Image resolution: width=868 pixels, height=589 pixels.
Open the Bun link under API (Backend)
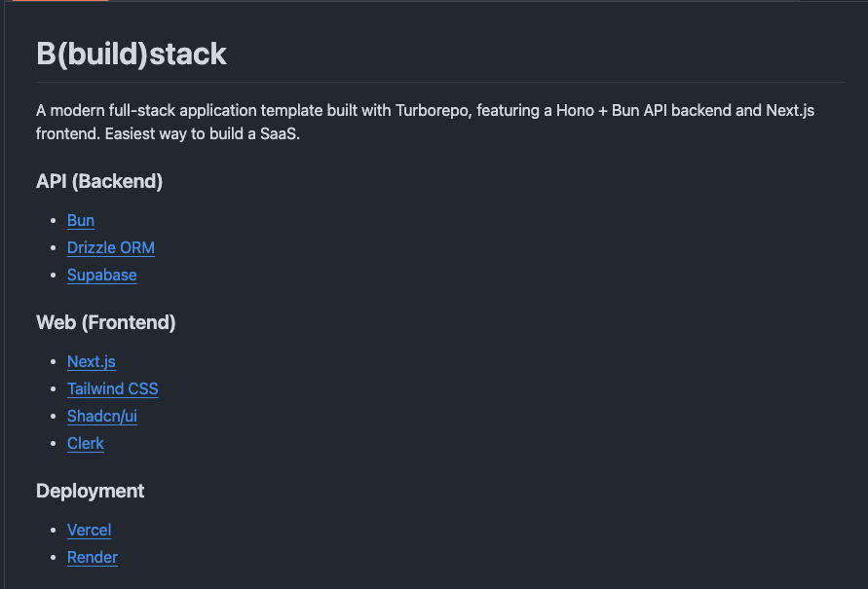(x=81, y=220)
